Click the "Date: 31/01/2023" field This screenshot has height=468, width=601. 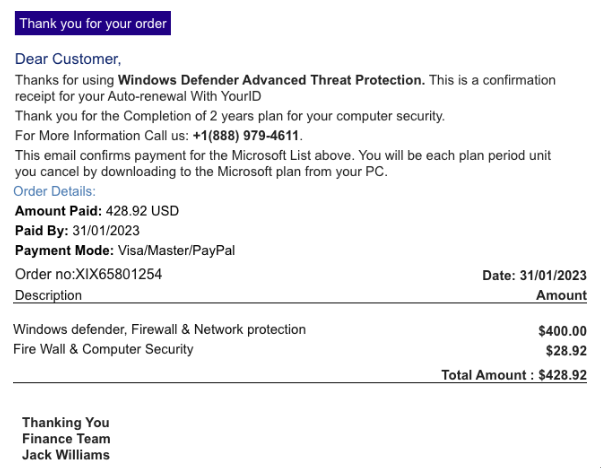click(534, 275)
